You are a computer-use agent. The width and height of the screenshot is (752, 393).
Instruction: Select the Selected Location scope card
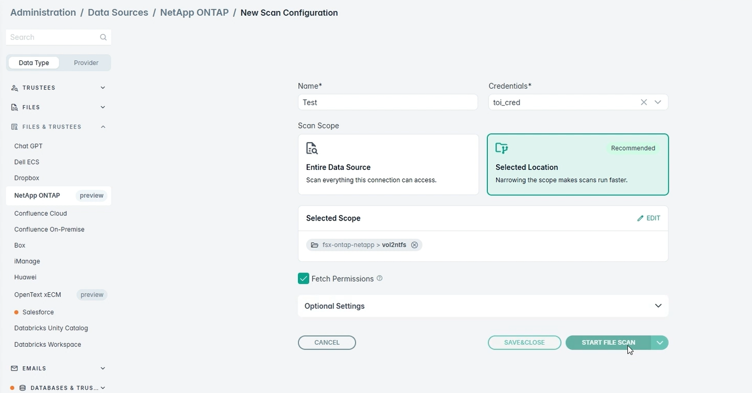pos(577,165)
